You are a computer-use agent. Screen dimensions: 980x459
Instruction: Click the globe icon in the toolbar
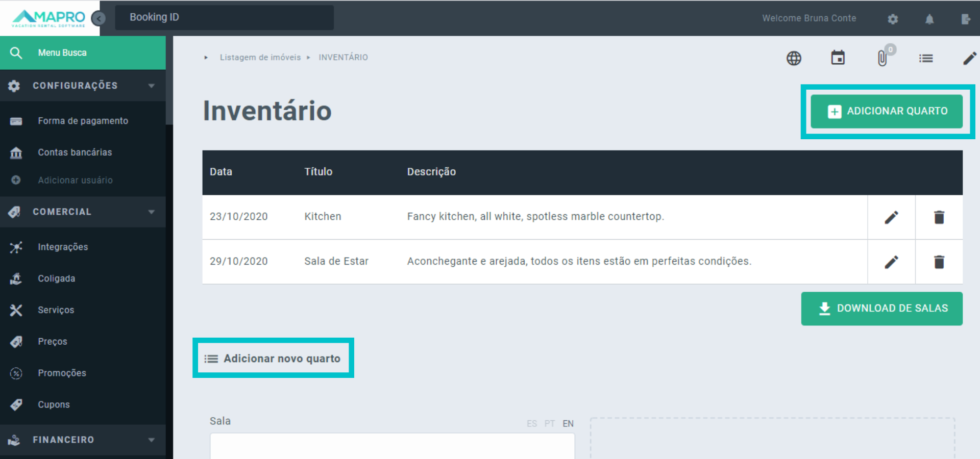794,58
